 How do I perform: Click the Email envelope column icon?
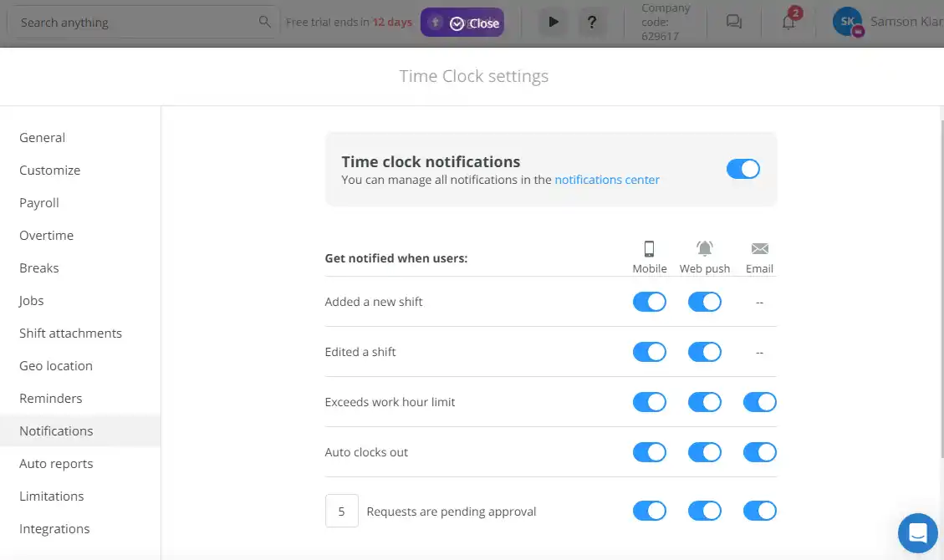[x=759, y=247]
